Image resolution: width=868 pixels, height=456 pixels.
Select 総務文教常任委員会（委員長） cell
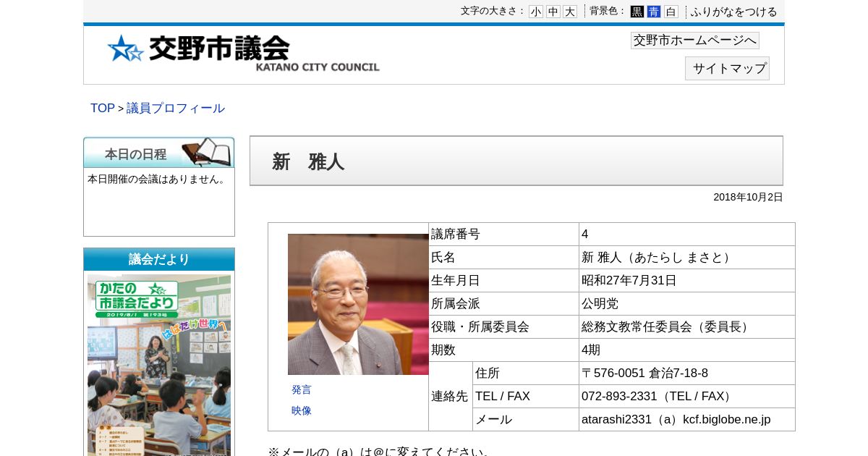point(687,327)
